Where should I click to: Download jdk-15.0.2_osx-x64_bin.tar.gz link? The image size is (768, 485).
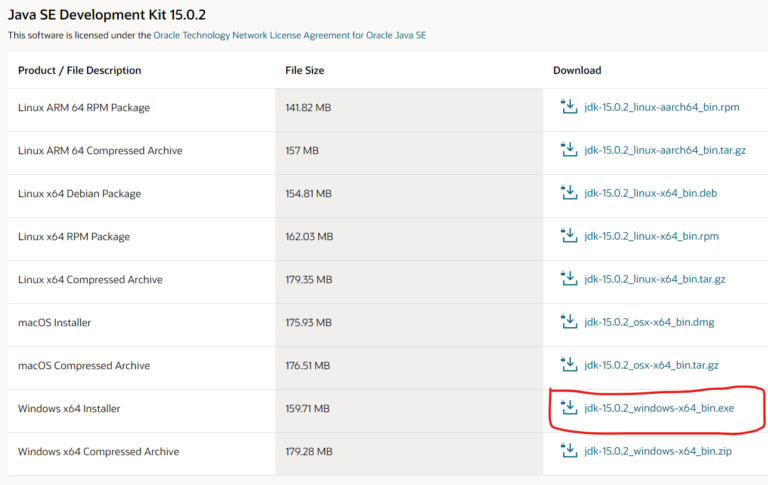pyautogui.click(x=651, y=366)
